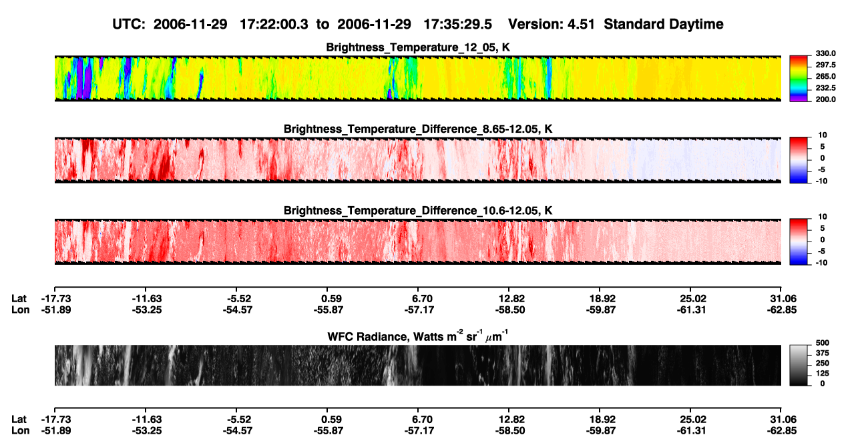This screenshot has width=868, height=445.
Task: Click the -10 label on the 8.65-12.05 color bar
Action: [x=822, y=181]
